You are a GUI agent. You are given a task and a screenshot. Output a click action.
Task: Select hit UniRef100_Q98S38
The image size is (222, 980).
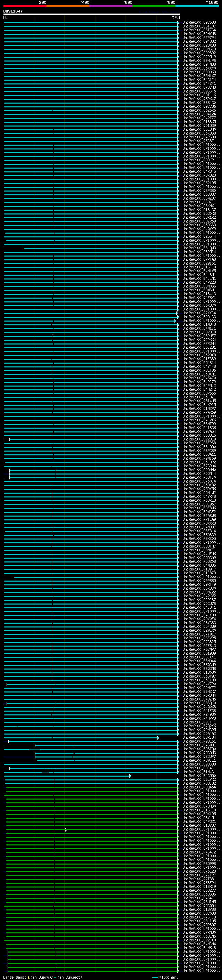pyautogui.click(x=199, y=764)
